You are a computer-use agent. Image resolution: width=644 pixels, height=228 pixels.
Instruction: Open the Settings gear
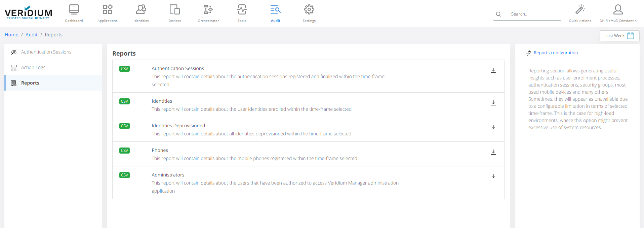click(x=309, y=10)
